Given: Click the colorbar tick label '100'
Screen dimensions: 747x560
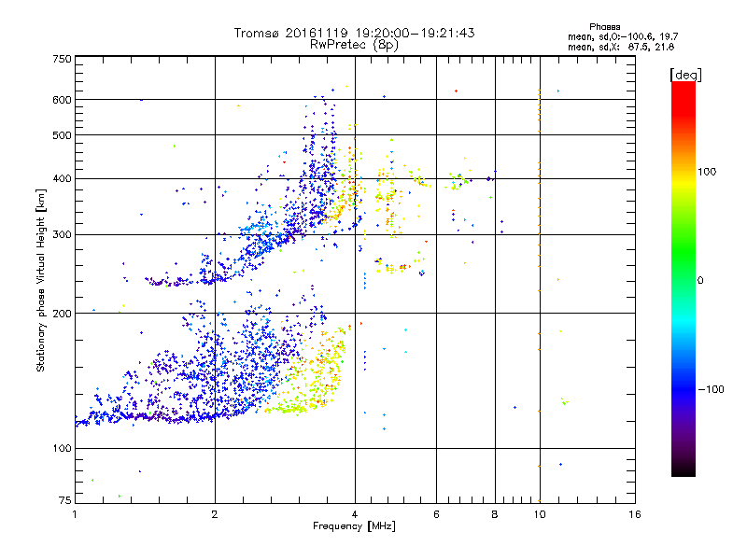Looking at the screenshot, I should 707,172.
